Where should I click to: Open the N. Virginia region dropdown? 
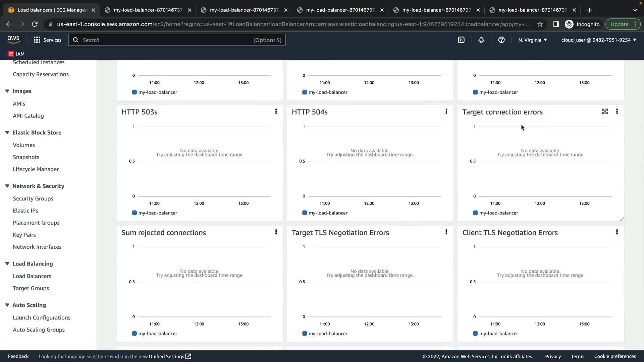533,40
